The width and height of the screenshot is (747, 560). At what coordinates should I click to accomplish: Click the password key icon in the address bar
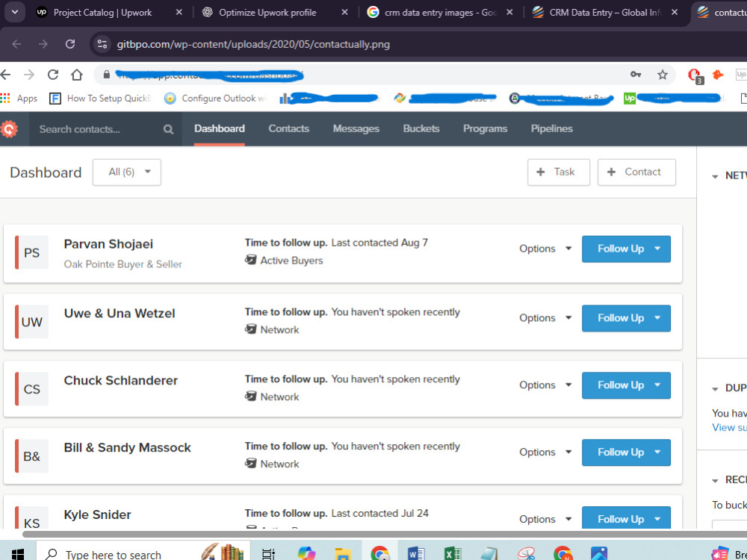click(x=636, y=74)
